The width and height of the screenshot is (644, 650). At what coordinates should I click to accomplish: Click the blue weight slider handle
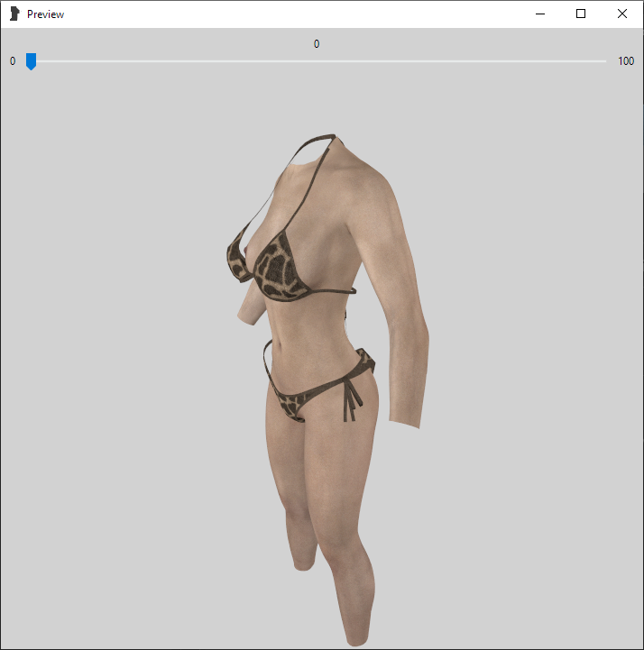coord(31,61)
